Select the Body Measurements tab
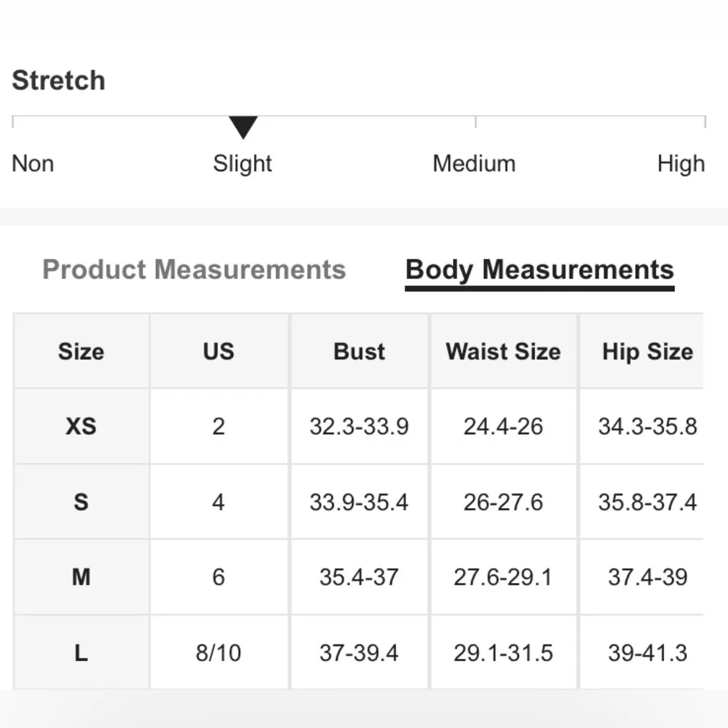The image size is (728, 728). 539,269
